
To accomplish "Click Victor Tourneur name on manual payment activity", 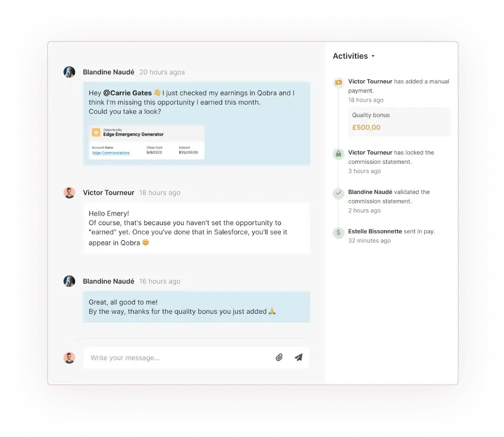I will click(x=370, y=81).
